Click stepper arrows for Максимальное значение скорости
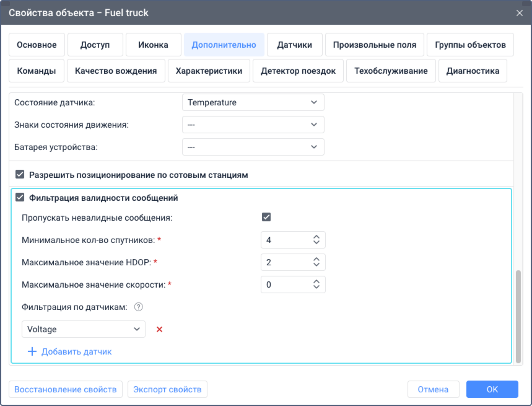Image resolution: width=532 pixels, height=406 pixels. point(316,285)
